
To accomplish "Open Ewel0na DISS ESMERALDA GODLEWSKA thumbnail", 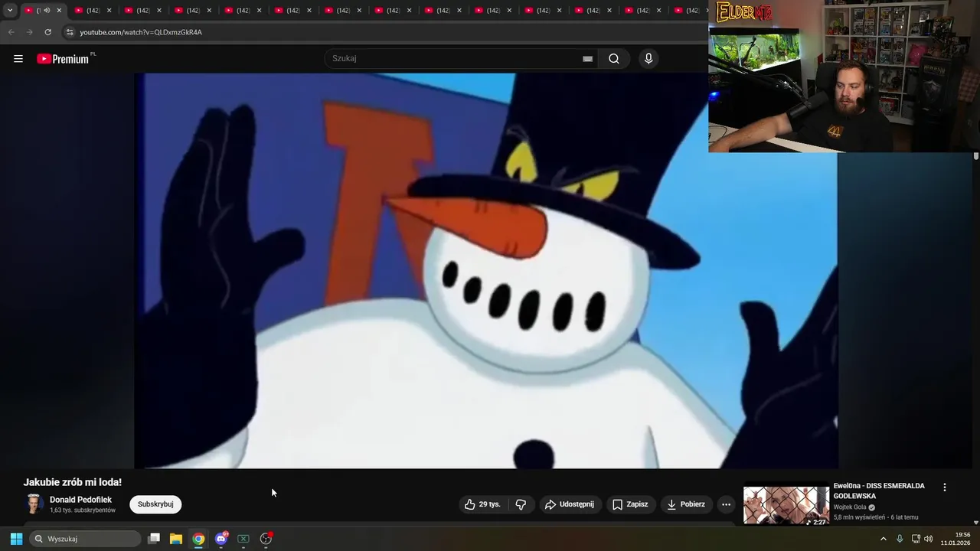I will 786,506.
